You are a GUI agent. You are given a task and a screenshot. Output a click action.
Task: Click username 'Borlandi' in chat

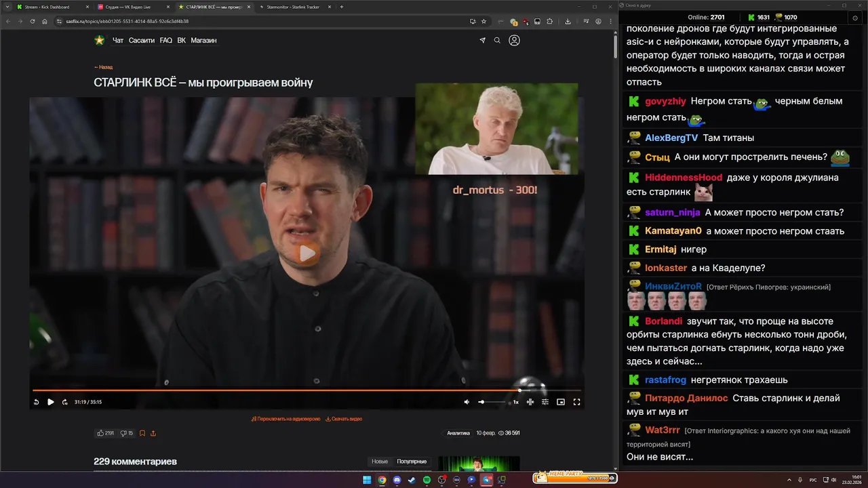pyautogui.click(x=663, y=321)
